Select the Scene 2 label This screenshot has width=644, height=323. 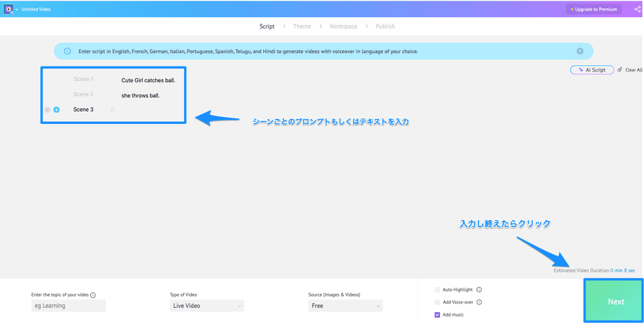[x=84, y=94]
